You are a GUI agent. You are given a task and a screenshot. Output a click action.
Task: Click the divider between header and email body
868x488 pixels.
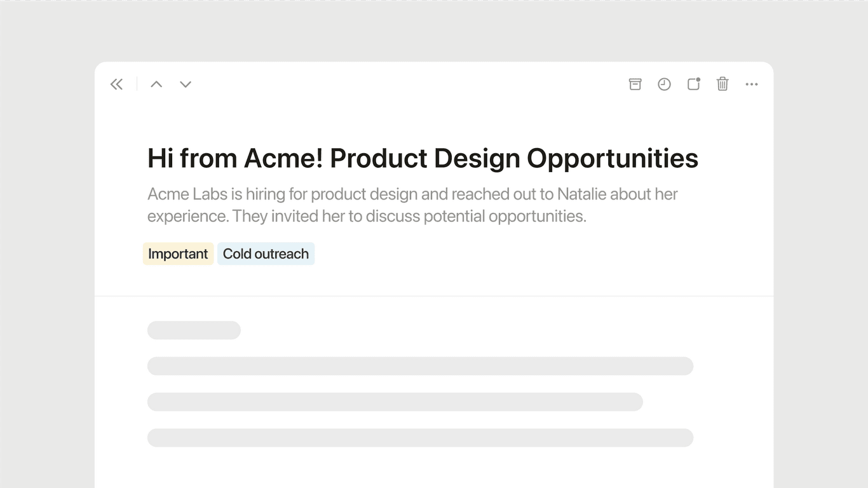click(x=434, y=295)
